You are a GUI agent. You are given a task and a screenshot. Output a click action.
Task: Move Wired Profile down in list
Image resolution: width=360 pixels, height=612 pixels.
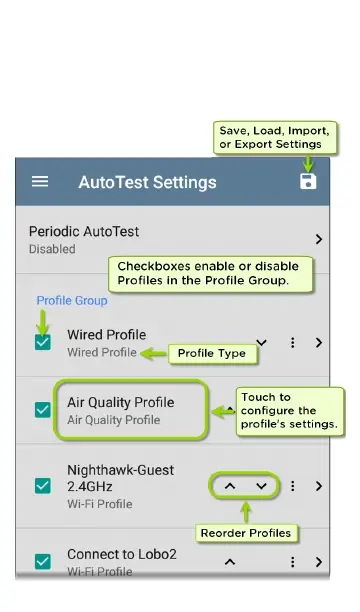click(x=261, y=343)
